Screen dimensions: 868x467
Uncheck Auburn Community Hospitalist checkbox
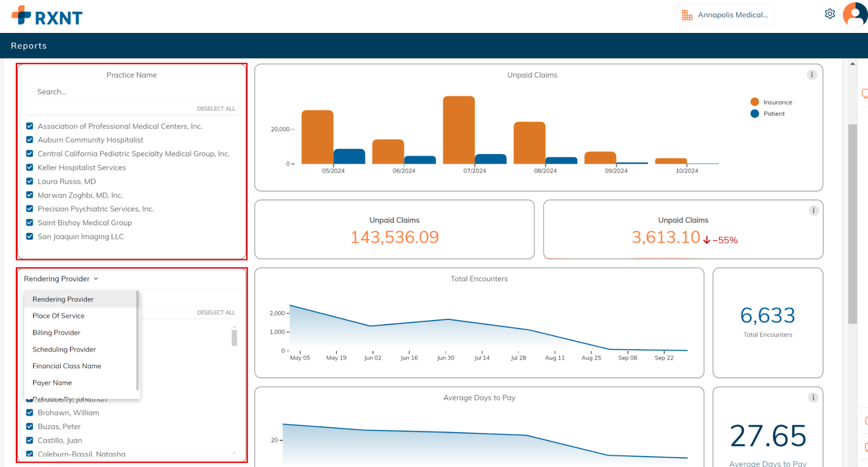30,140
